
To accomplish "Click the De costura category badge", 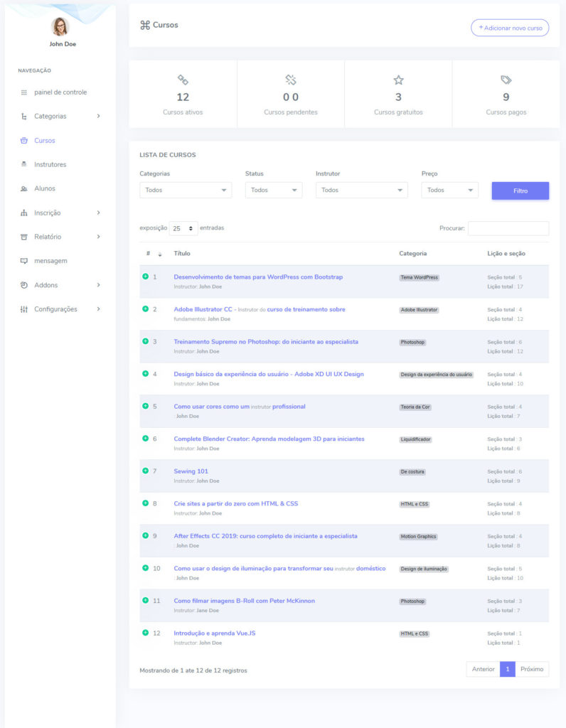I will click(x=412, y=472).
